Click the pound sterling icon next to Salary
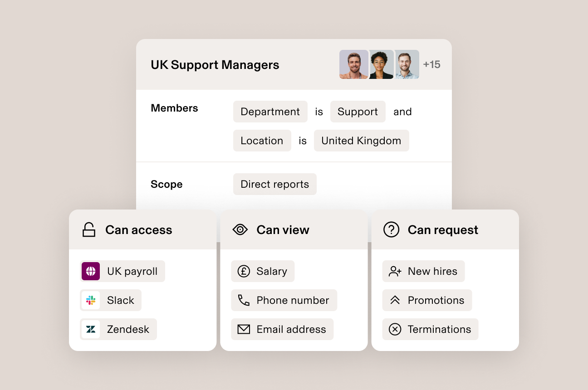Viewport: 588px width, 390px height. [244, 271]
